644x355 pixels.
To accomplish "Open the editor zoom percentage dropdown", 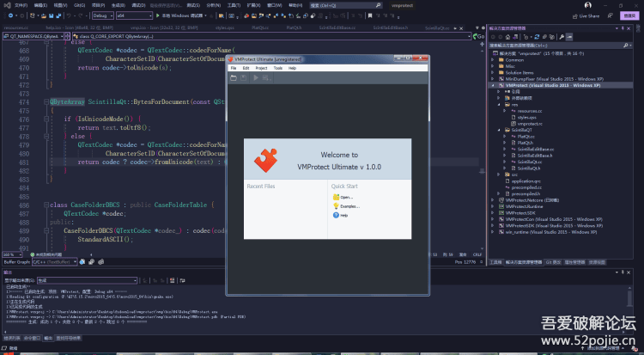I will click(12, 254).
